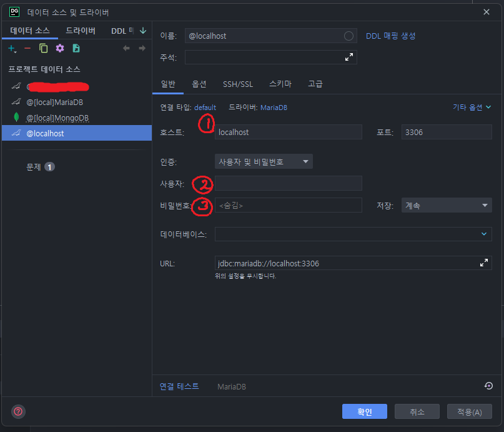The width and height of the screenshot is (504, 432).
Task: Click the 사용자 user field
Action: [x=289, y=183]
